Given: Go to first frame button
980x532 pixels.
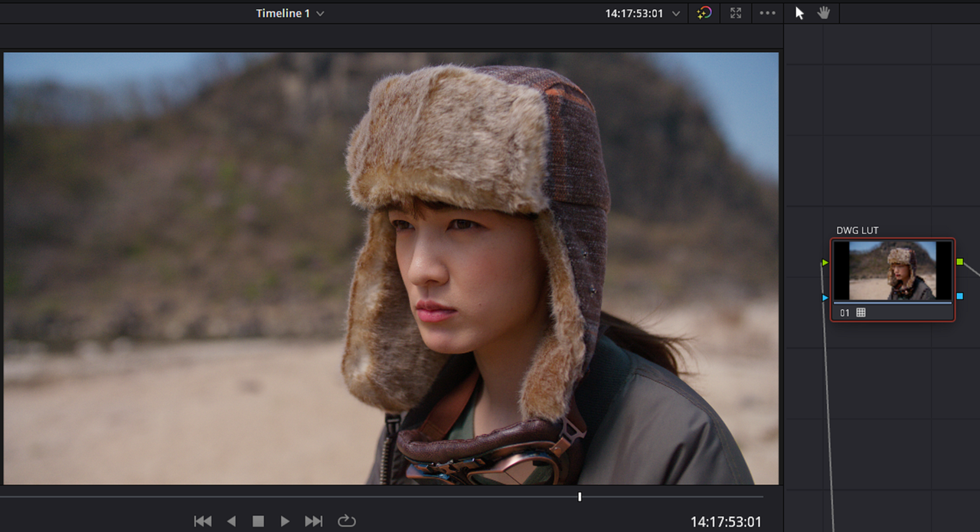Looking at the screenshot, I should [x=203, y=521].
